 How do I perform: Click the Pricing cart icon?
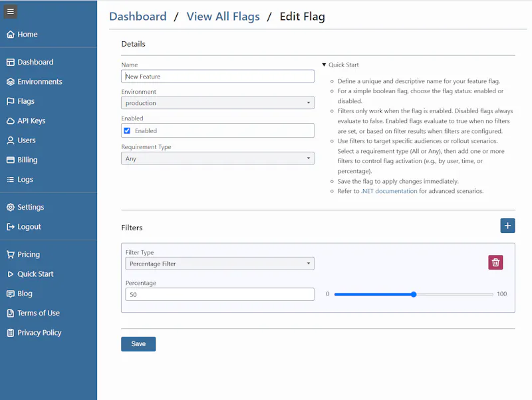[11, 255]
